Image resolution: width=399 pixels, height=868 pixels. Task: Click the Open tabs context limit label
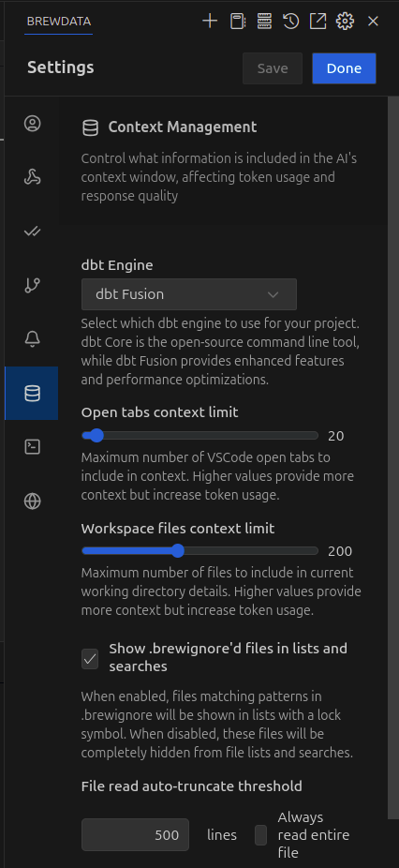(x=159, y=412)
